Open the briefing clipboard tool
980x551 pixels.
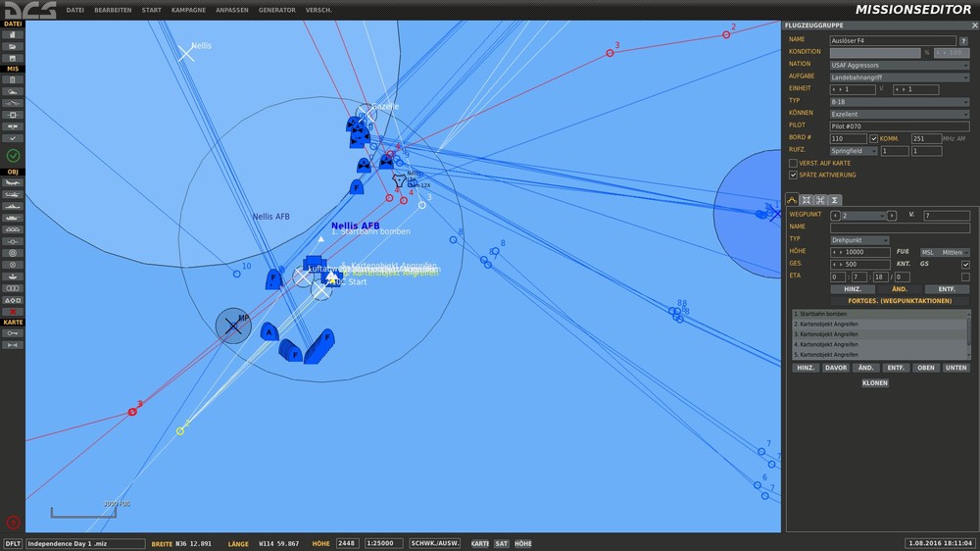coord(13,79)
